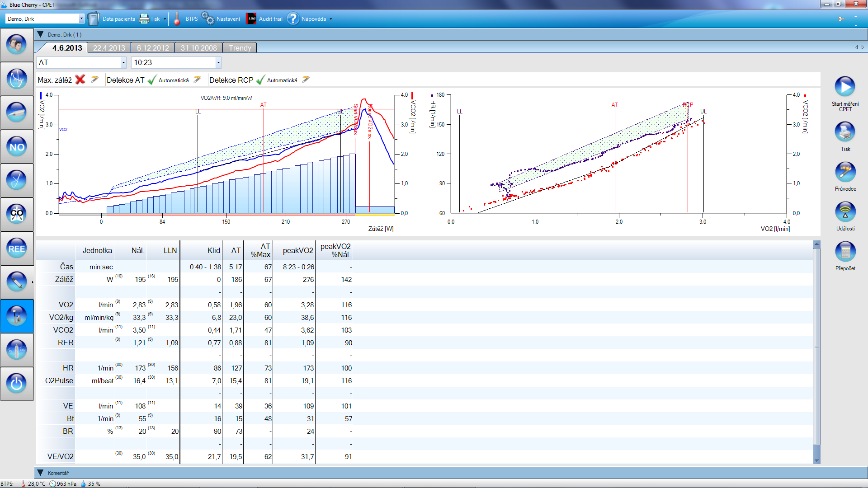Toggle the Max. zátěž red cross
The width and height of the screenshot is (868, 488).
pos(80,80)
